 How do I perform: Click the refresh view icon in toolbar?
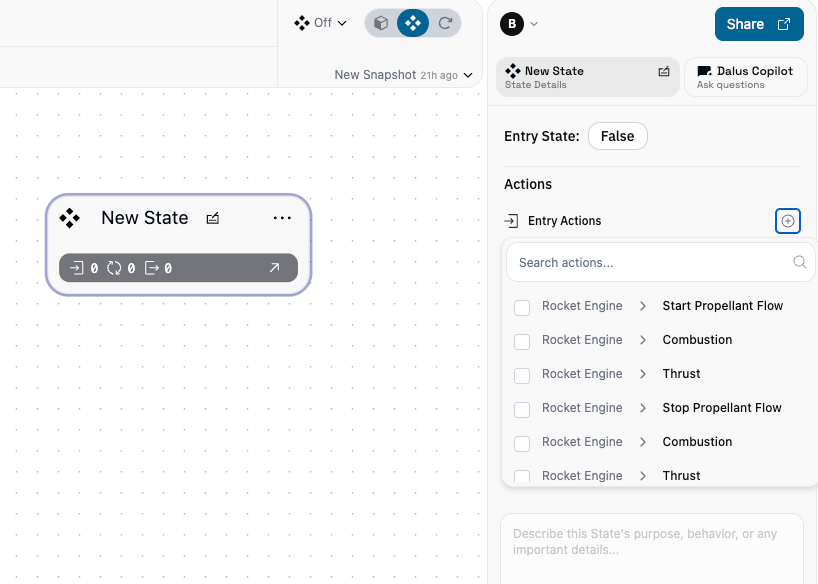tap(445, 23)
